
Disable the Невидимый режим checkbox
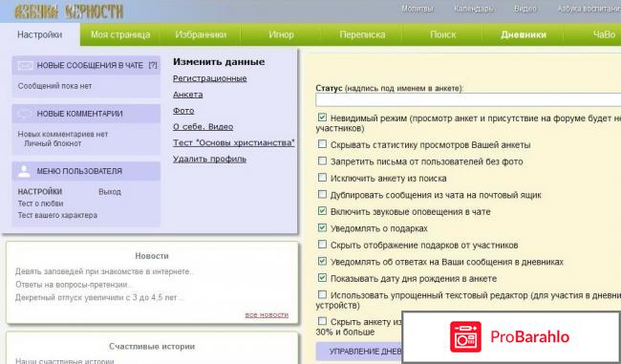pyautogui.click(x=322, y=118)
